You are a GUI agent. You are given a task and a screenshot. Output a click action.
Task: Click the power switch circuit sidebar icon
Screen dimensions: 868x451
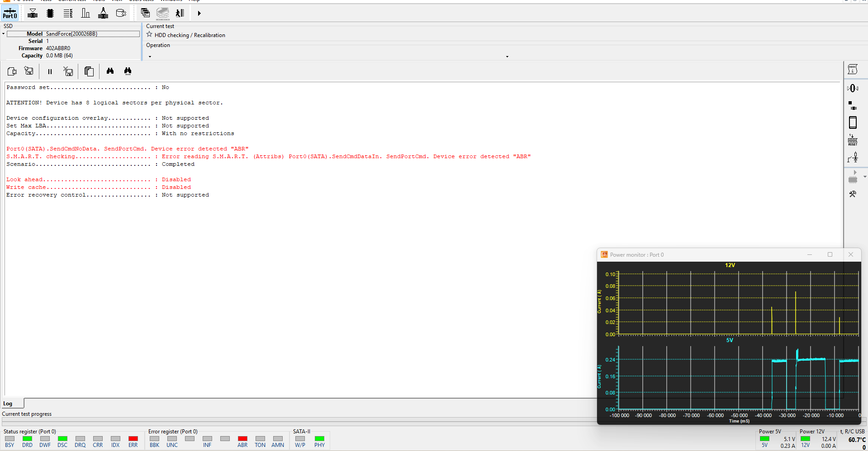[853, 157]
